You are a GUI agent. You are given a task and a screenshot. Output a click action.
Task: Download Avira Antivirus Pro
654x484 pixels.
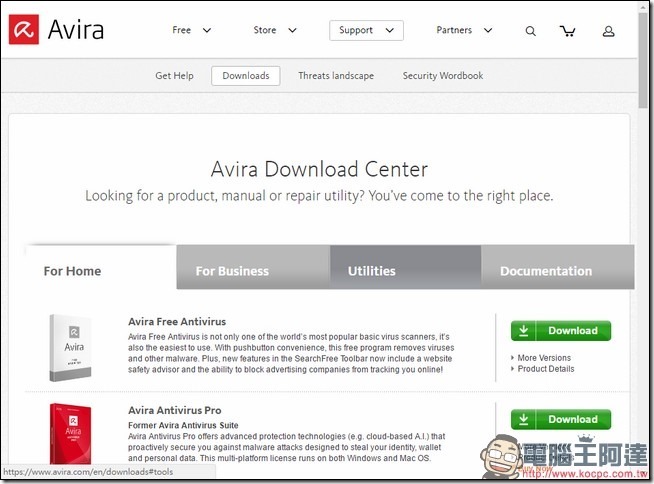tap(561, 419)
